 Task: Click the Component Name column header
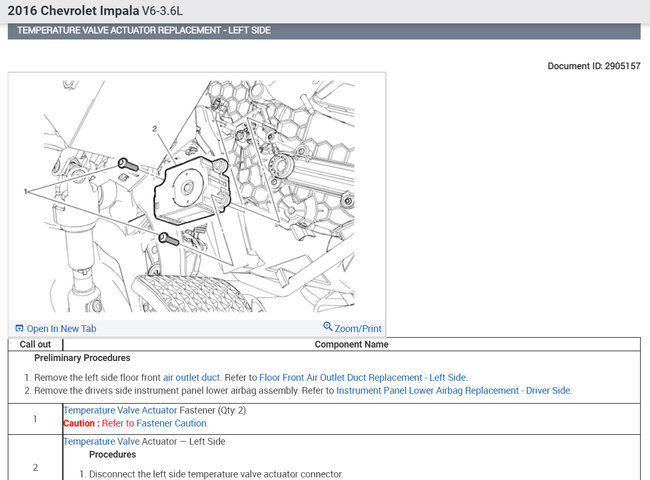pyautogui.click(x=351, y=344)
